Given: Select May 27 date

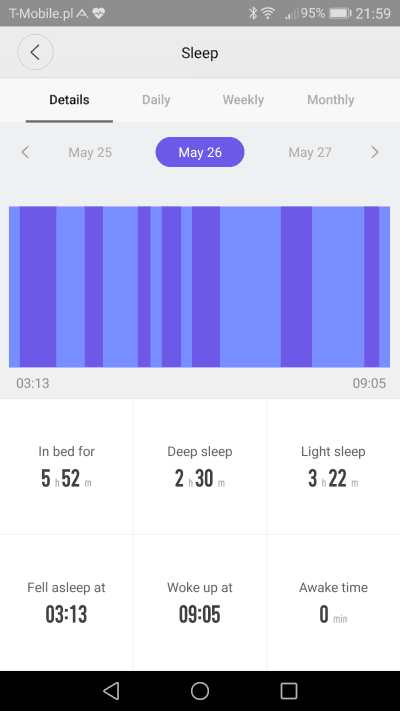Looking at the screenshot, I should point(310,152).
